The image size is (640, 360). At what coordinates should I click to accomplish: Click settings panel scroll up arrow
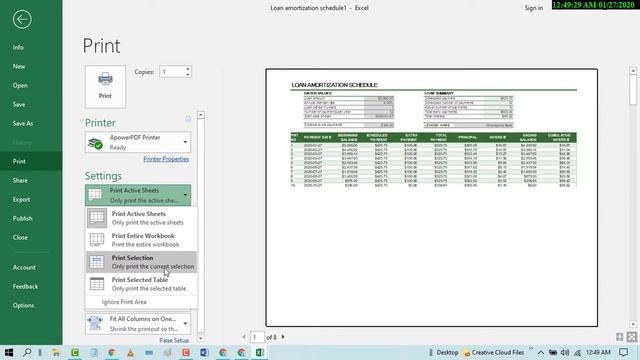tap(200, 115)
